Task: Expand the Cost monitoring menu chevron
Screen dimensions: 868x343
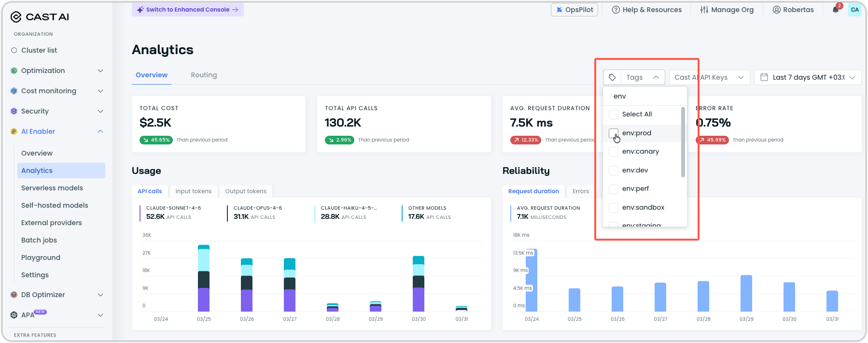Action: point(100,91)
